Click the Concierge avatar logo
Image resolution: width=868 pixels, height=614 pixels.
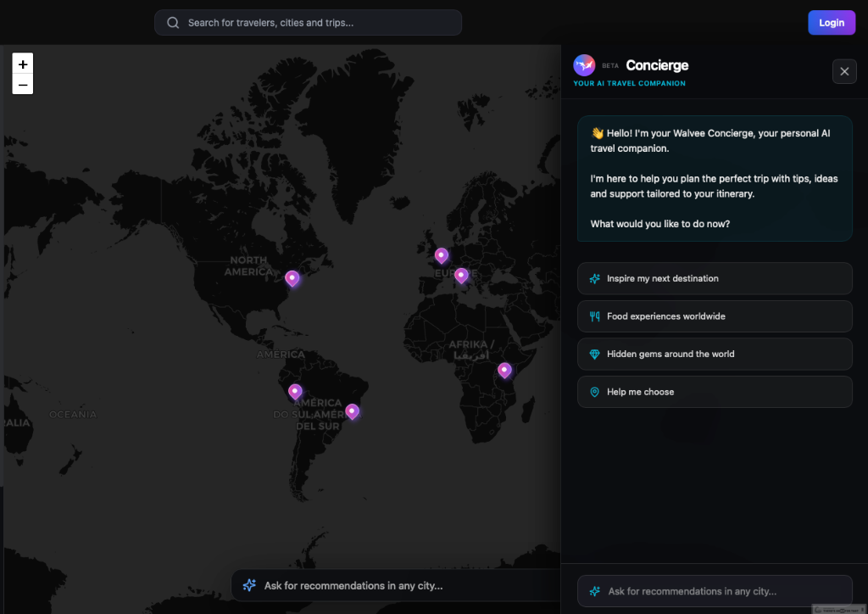point(584,65)
